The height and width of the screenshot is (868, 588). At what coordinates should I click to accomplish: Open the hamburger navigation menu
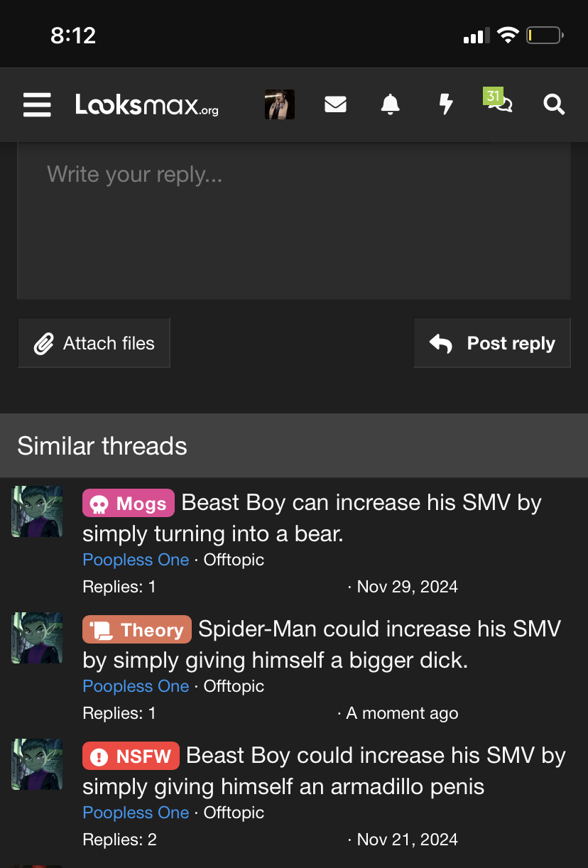click(x=37, y=105)
